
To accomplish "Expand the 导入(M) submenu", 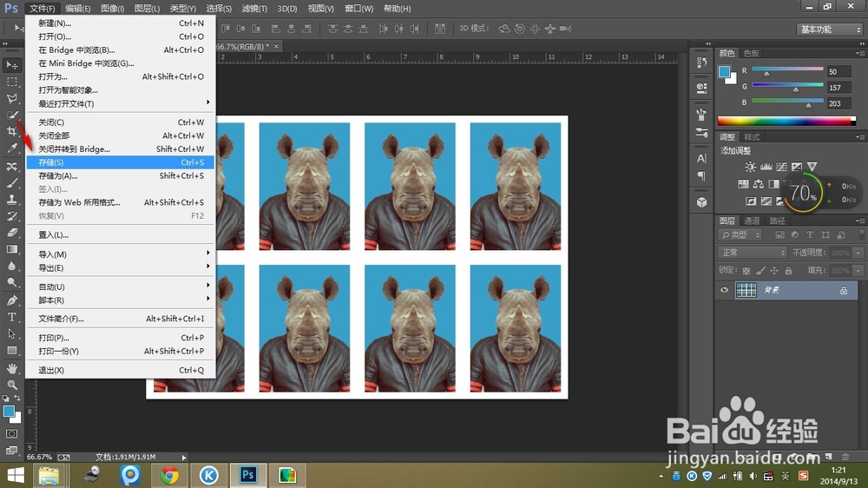I will (120, 254).
